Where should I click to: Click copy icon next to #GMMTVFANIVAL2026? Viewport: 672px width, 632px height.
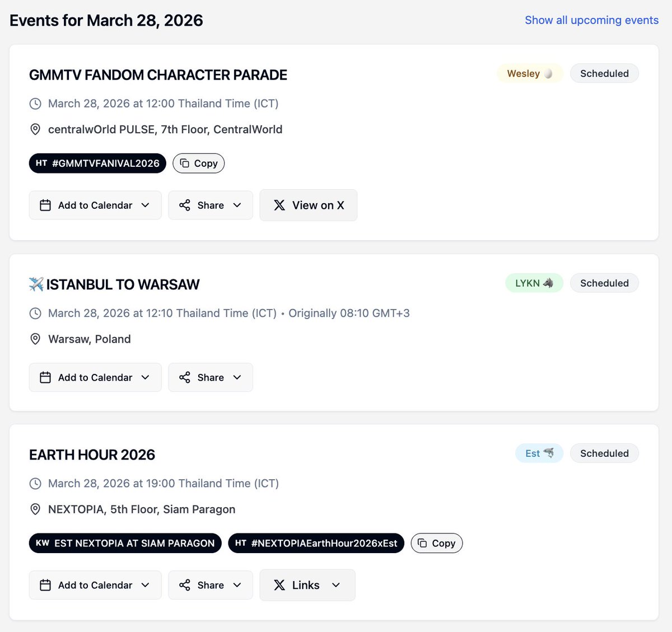(184, 163)
